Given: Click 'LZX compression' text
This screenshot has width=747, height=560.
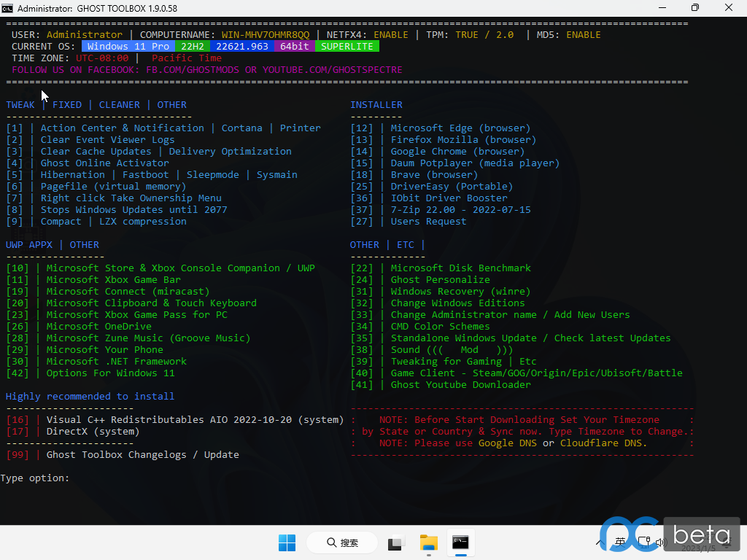Looking at the screenshot, I should click(143, 222).
